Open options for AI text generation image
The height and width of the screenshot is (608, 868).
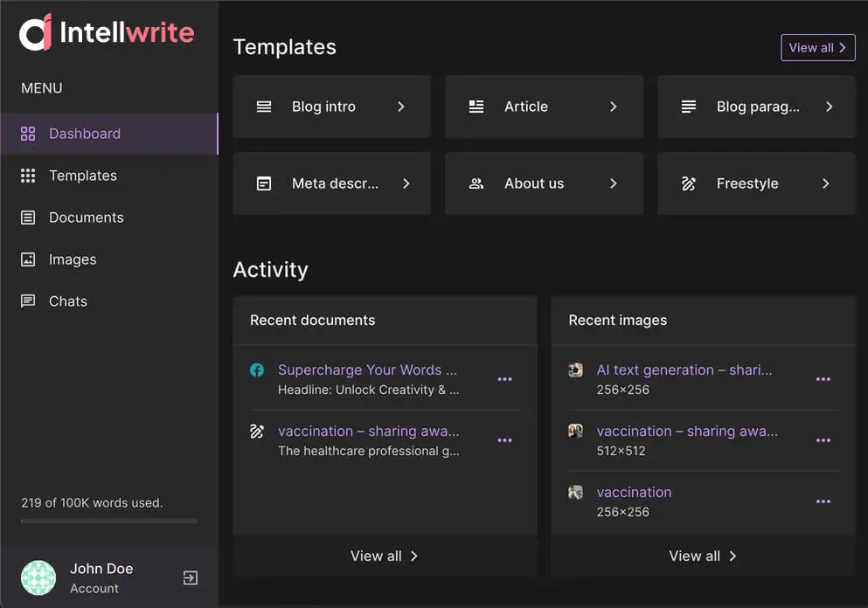tap(823, 379)
